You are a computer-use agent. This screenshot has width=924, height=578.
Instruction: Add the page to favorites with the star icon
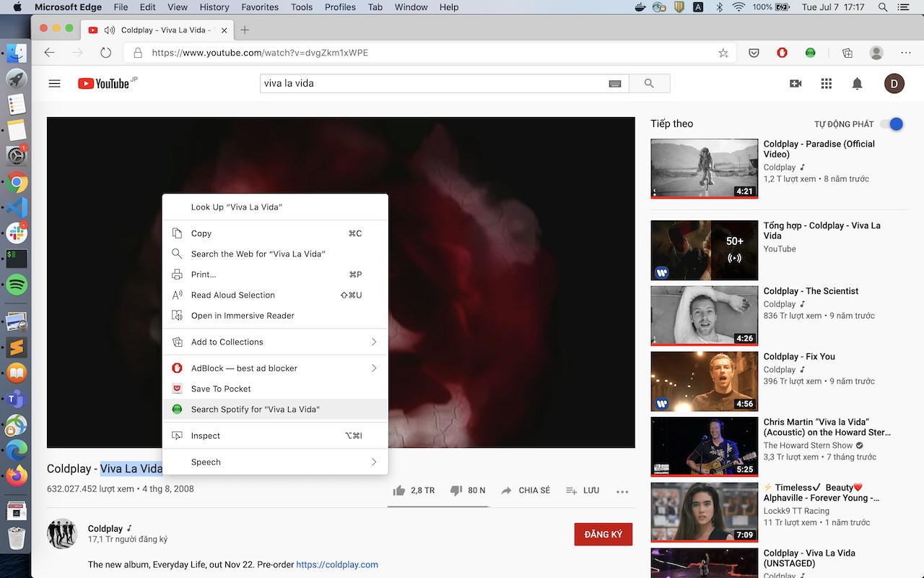point(723,53)
